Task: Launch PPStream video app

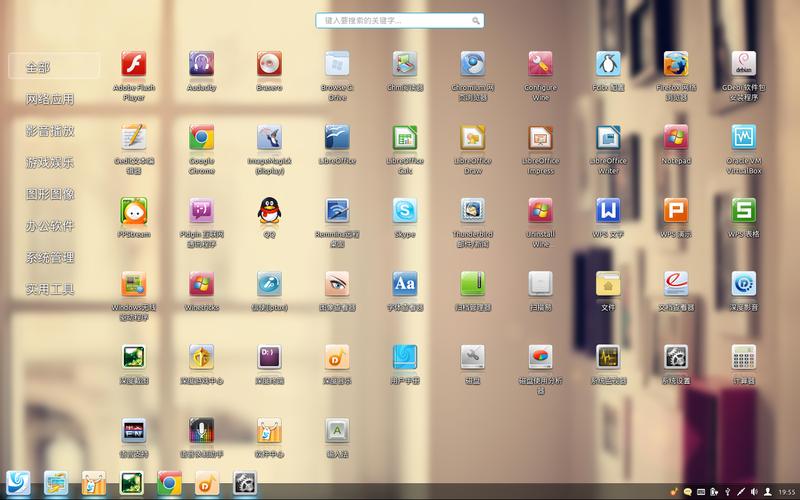Action: pos(134,211)
